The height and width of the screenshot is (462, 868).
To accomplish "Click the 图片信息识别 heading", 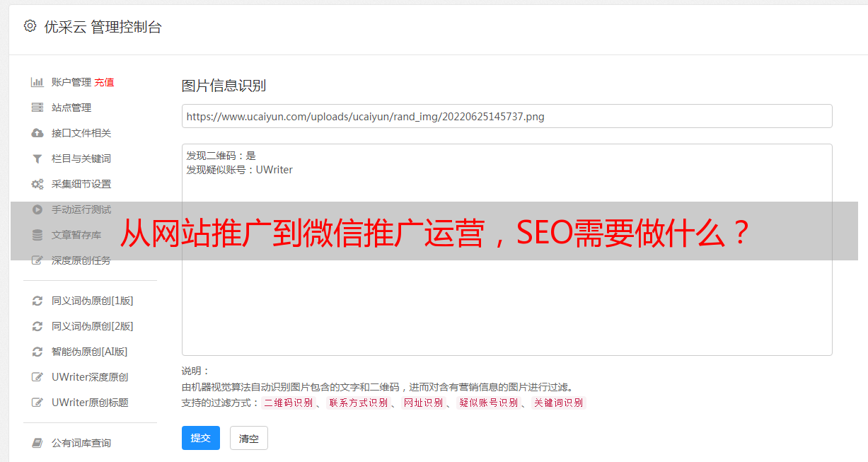I will coord(224,86).
